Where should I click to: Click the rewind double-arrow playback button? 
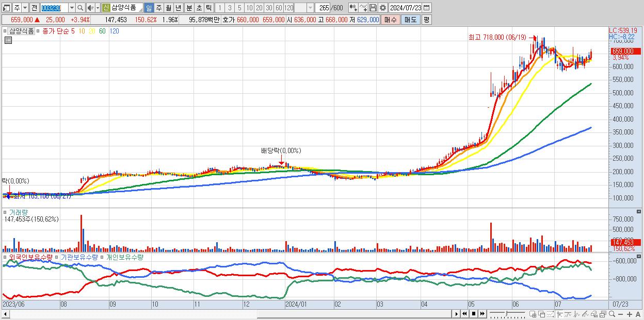[x=464, y=314]
